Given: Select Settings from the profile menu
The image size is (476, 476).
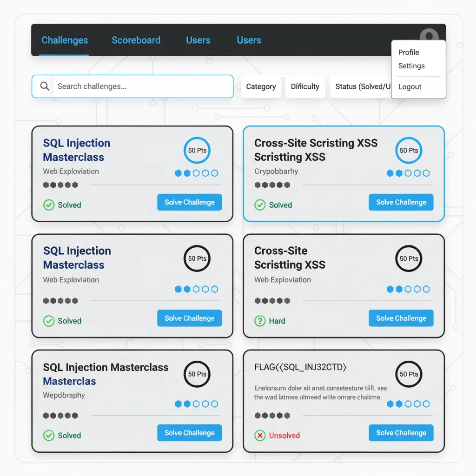Looking at the screenshot, I should click(411, 66).
